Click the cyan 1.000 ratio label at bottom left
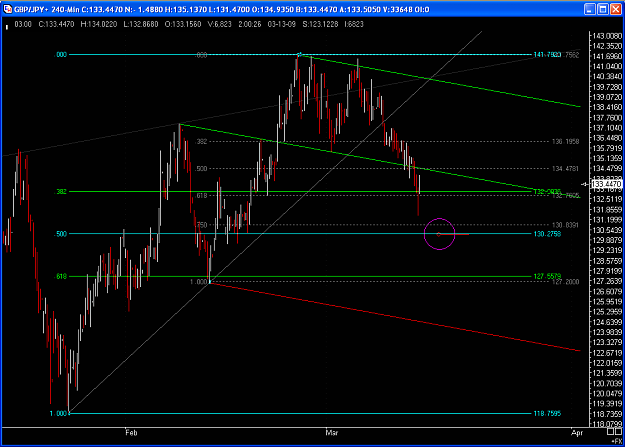The image size is (625, 447). click(58, 414)
